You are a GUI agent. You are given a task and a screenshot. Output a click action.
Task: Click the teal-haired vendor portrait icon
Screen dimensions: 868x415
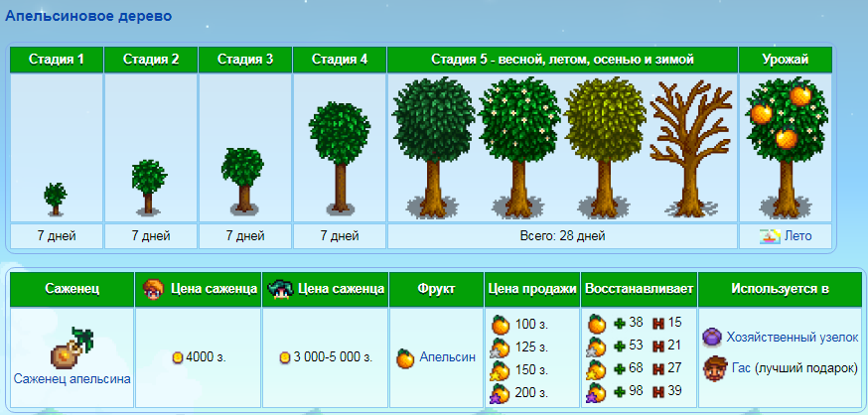coord(279,289)
